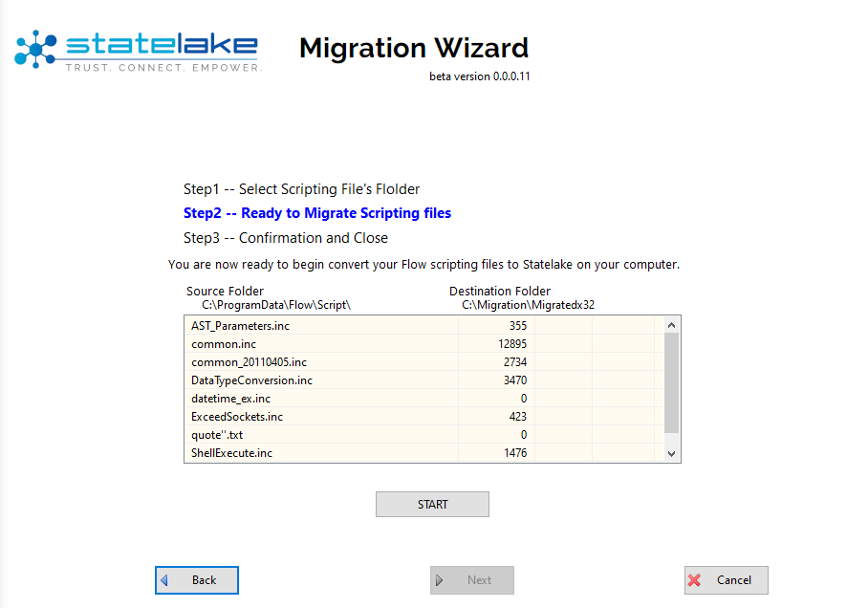Click the Step3 Confirmation and Close label

[286, 238]
